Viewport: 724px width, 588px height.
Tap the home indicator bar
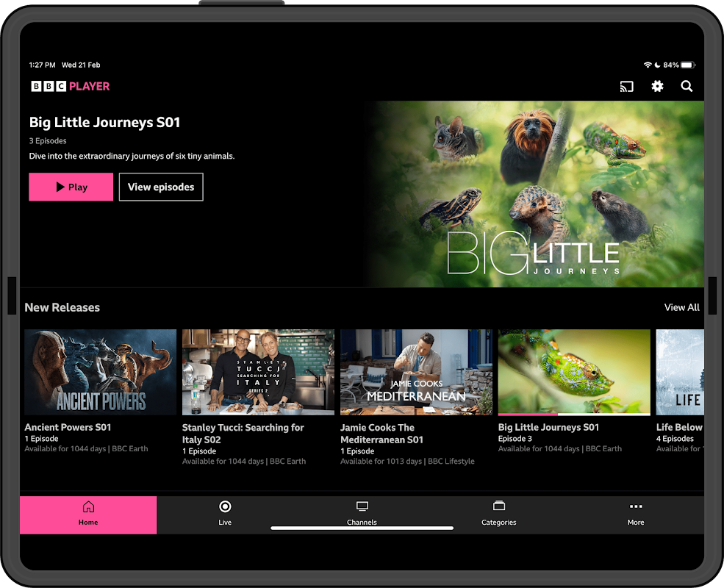point(362,528)
